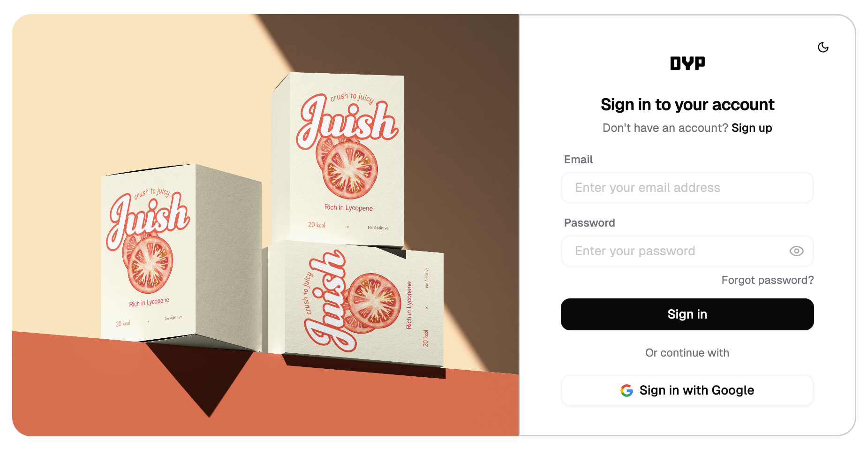
Task: Click the Google G logo icon
Action: [626, 390]
